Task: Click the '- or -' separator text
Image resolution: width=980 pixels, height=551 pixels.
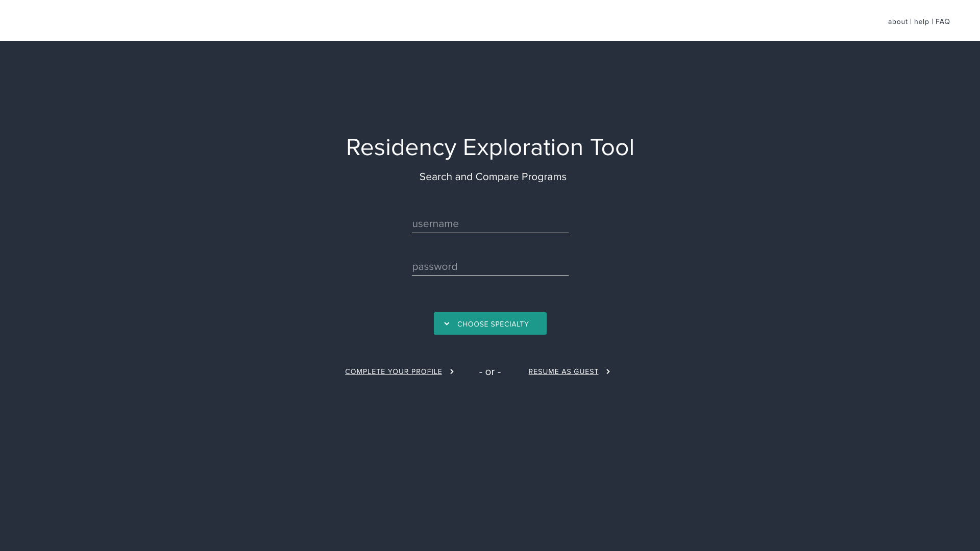Action: (x=490, y=372)
